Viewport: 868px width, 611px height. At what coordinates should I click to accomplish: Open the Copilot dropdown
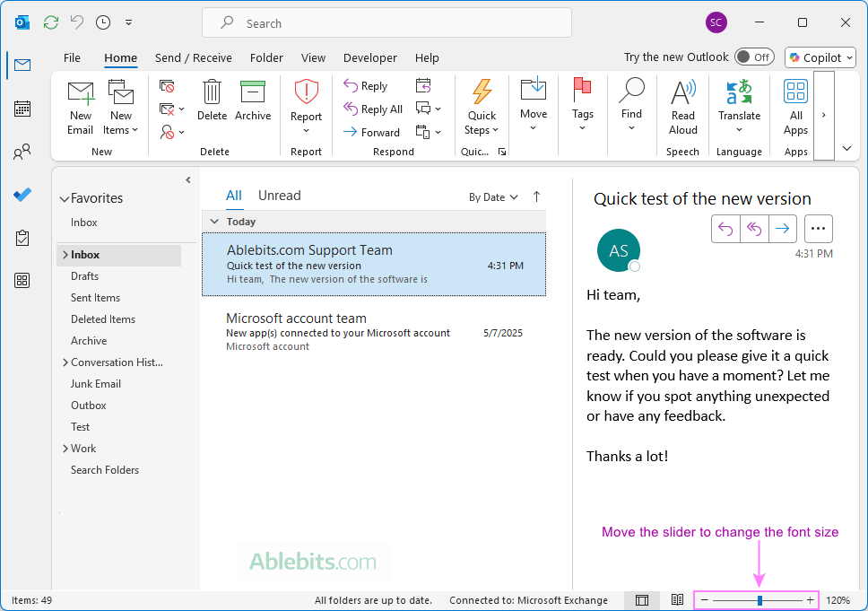[x=820, y=57]
